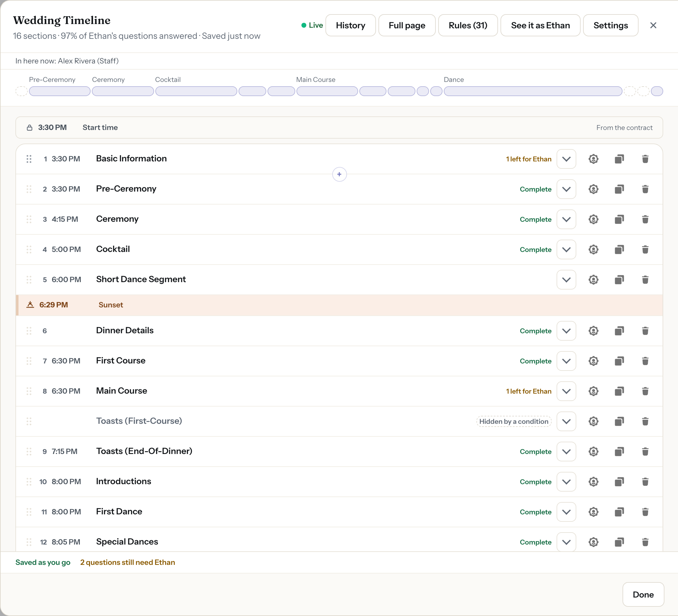
Task: Select the Cocktail segment in timeline bar
Action: tap(196, 91)
